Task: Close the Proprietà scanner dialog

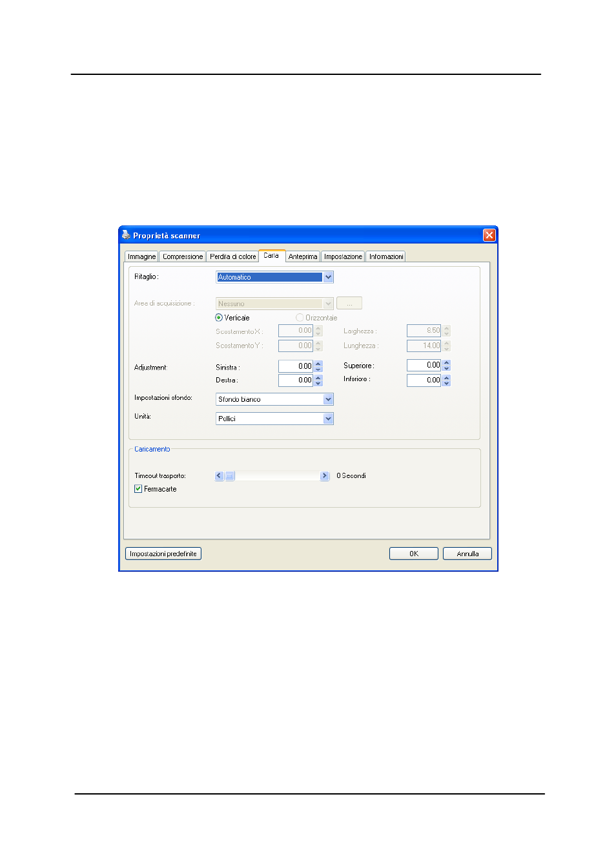Action: tap(489, 235)
